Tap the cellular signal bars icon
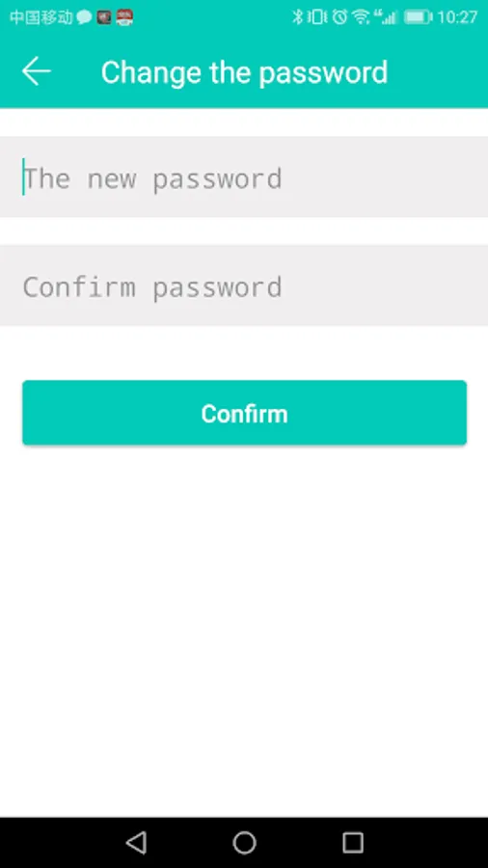Screen dimensions: 488x868 point(386,17)
